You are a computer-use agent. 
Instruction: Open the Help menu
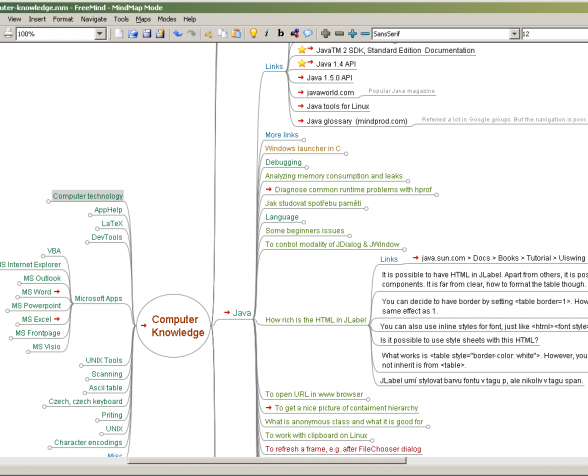click(189, 19)
